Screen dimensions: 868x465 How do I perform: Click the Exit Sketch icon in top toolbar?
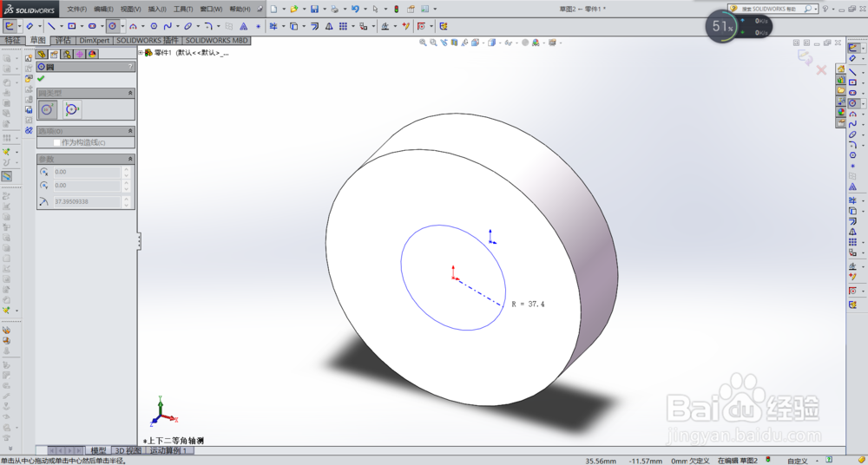[10, 26]
